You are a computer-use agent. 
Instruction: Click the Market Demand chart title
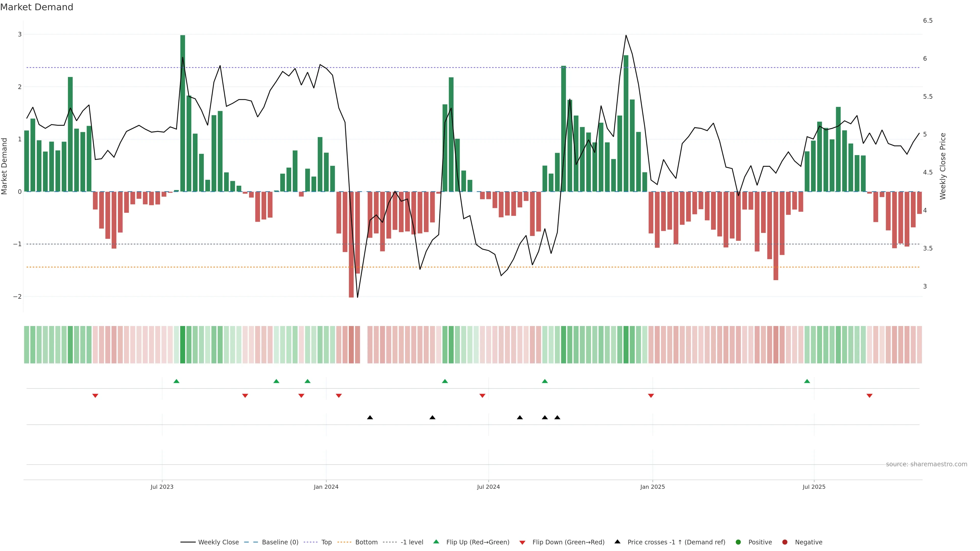36,7
